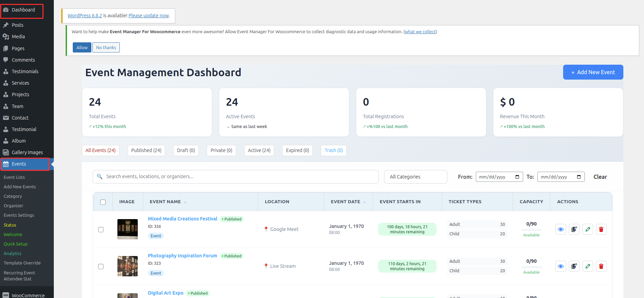Click the WooCommerce icon in the sidebar

(x=6, y=295)
